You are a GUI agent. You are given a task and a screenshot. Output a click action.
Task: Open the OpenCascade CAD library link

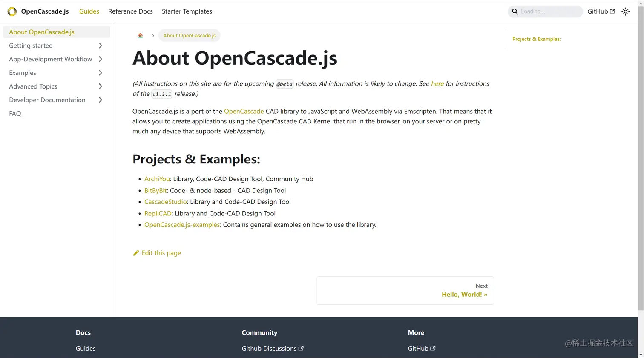pyautogui.click(x=244, y=111)
